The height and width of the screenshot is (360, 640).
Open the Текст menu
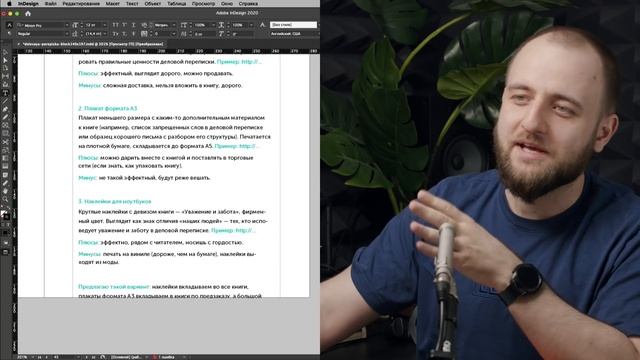click(132, 3)
